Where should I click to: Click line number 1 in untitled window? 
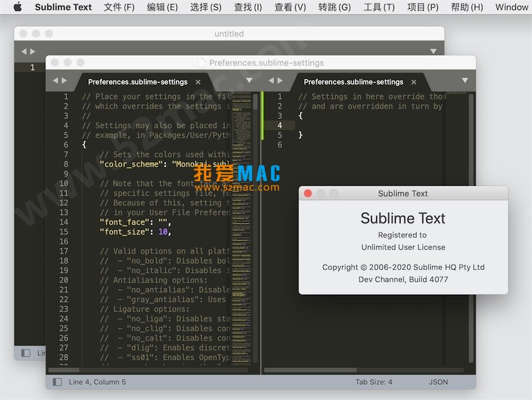32,68
